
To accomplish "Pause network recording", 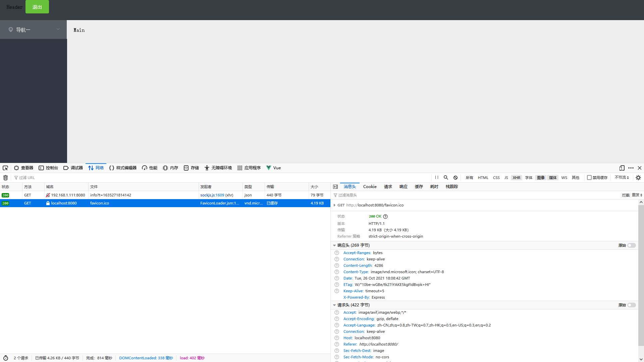I will 436,178.
